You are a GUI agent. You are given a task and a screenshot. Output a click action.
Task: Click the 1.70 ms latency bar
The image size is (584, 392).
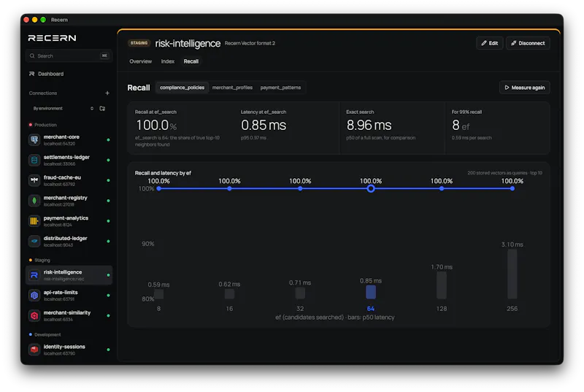coord(442,285)
